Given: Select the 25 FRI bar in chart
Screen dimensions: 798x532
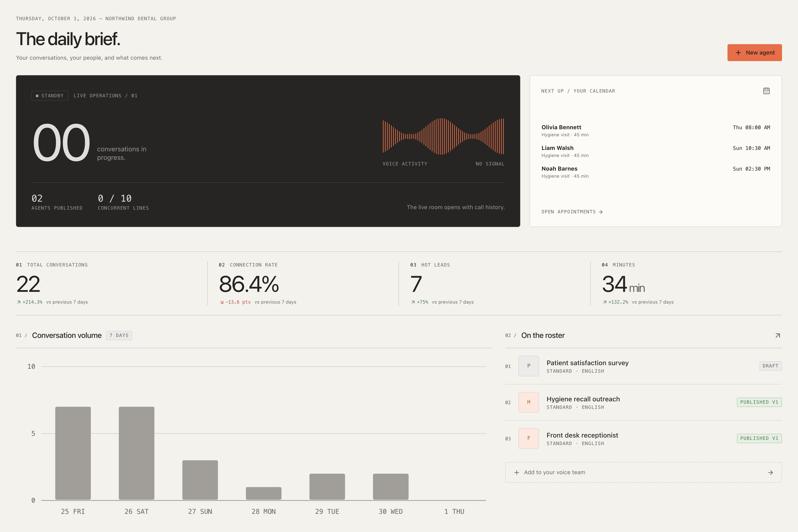Looking at the screenshot, I should pyautogui.click(x=73, y=453).
